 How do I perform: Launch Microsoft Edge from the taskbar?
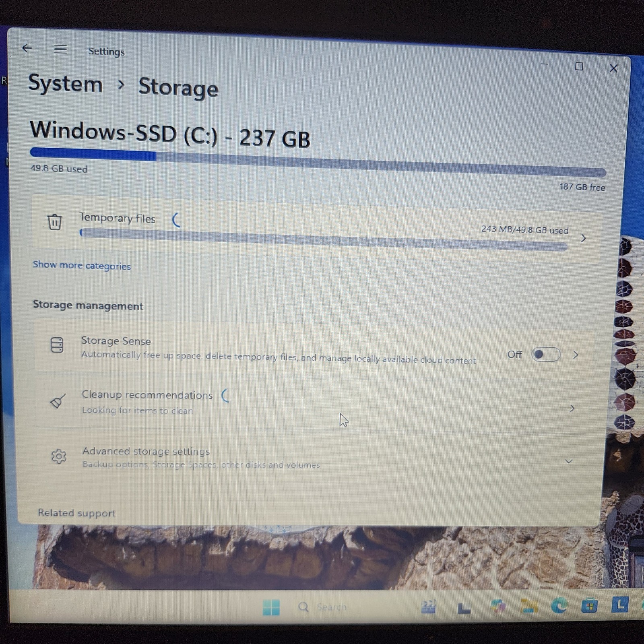point(559,605)
